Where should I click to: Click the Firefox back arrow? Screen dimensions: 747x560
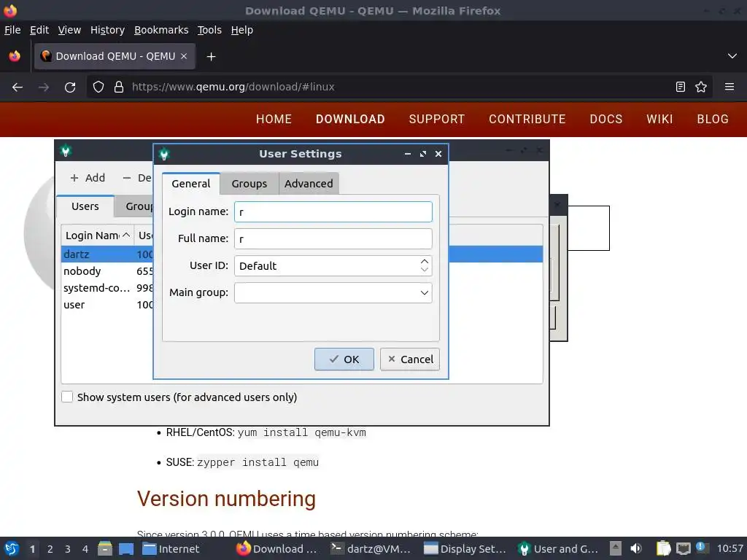(x=18, y=87)
